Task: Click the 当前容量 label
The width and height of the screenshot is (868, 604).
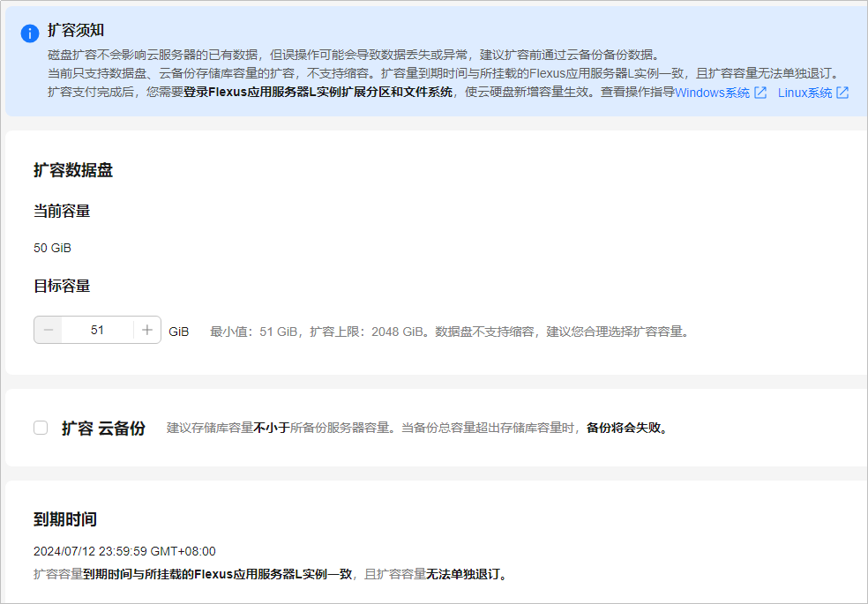Action: [x=62, y=211]
